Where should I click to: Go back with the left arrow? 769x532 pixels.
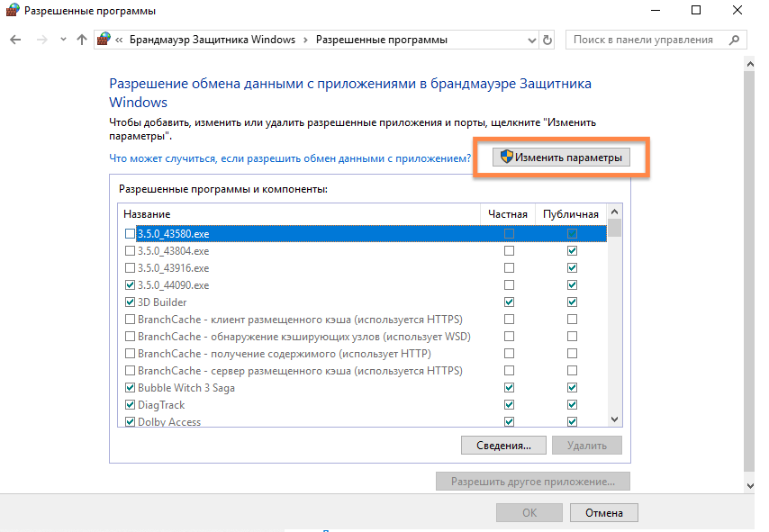(15, 40)
